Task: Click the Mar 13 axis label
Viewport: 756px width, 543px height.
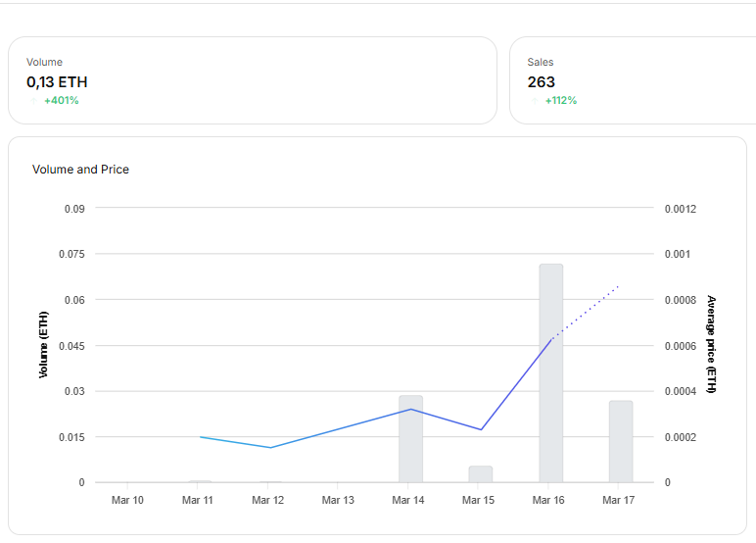Action: (338, 500)
